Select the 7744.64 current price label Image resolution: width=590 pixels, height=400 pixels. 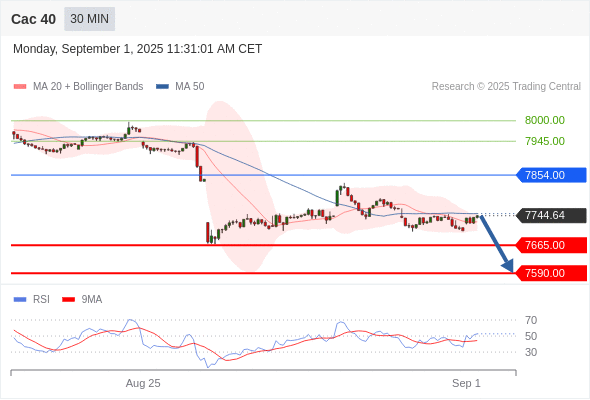[x=551, y=215]
